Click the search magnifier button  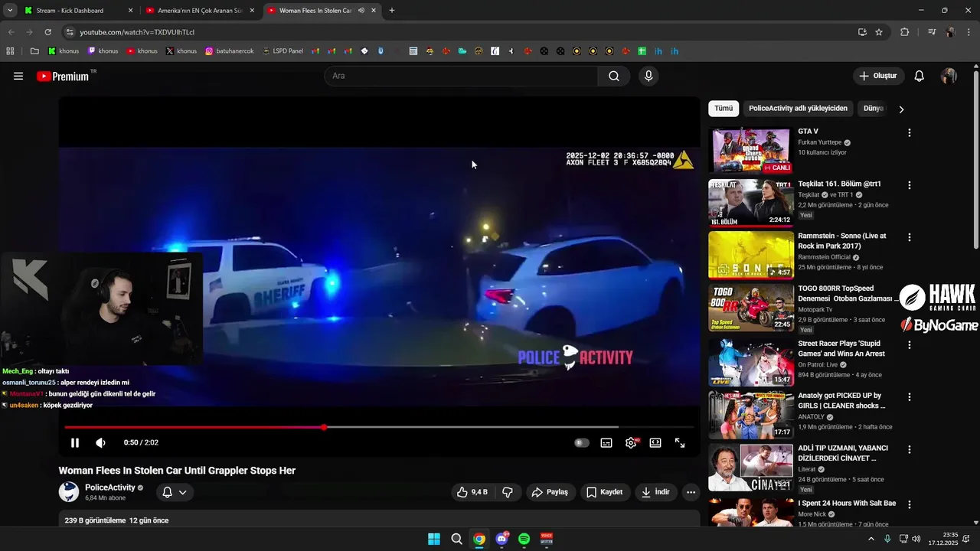614,76
